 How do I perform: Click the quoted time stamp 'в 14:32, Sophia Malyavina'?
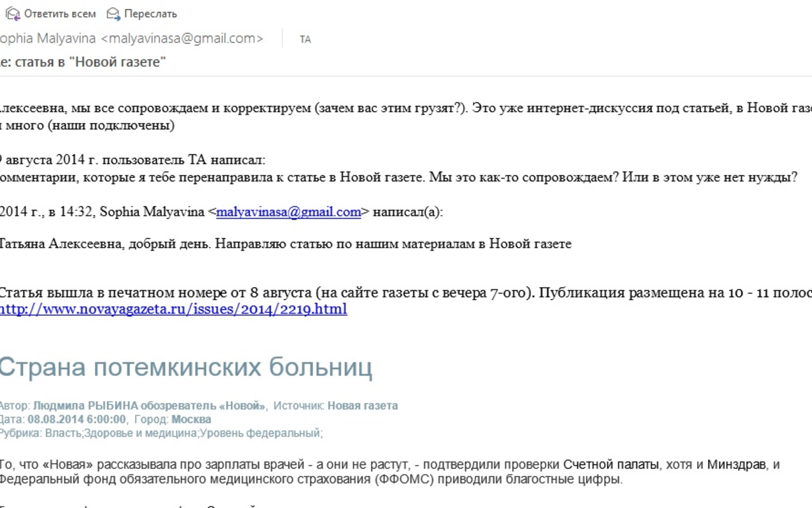[126, 212]
